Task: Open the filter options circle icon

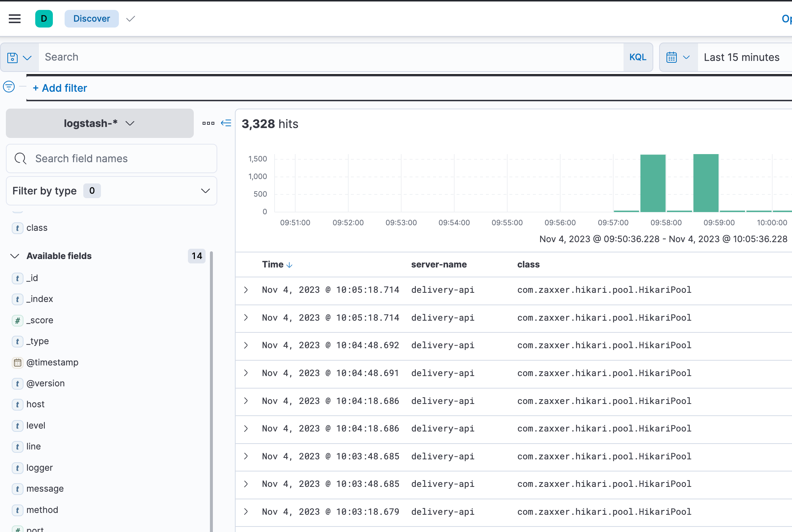Action: tap(9, 87)
